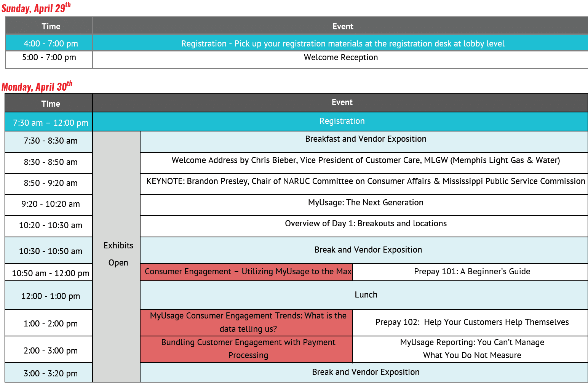
Task: Click the 'Monday, April 30th' heading
Action: (x=37, y=86)
